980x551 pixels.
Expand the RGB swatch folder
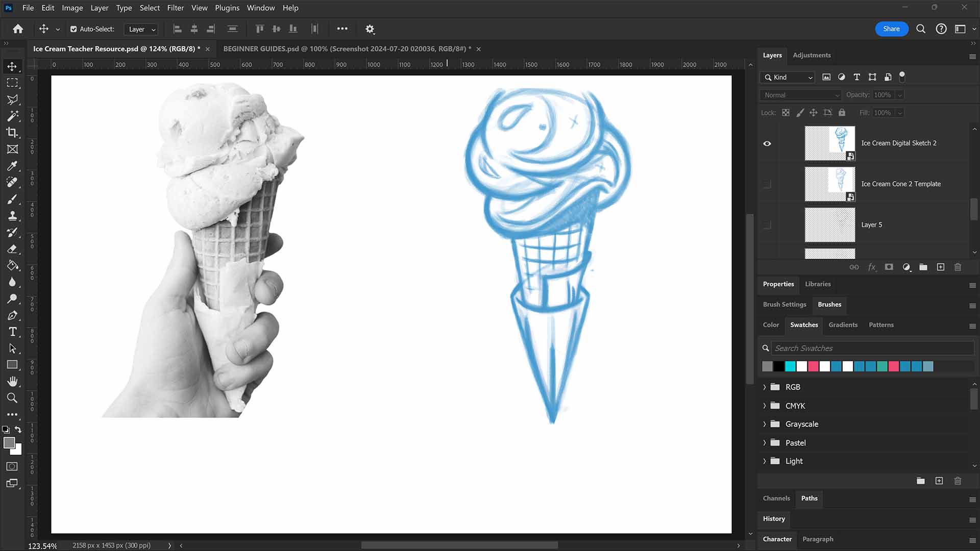tap(765, 387)
